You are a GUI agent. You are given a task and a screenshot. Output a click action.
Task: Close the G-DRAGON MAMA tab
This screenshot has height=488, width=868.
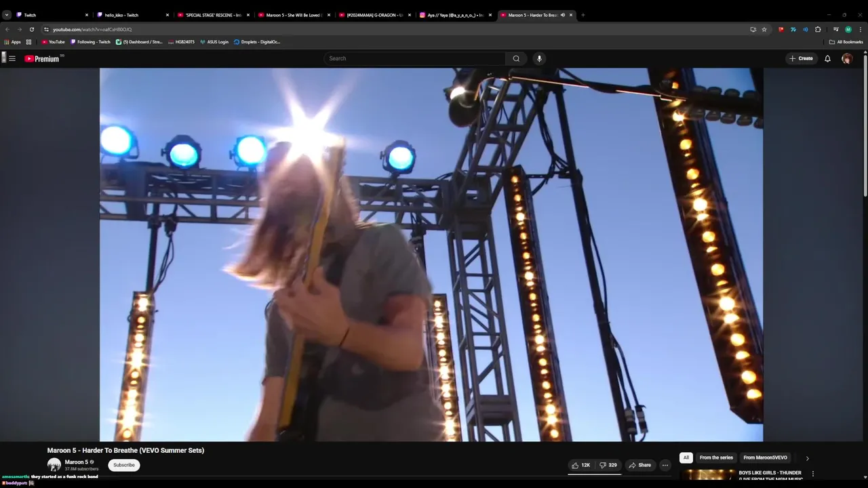[x=410, y=15]
